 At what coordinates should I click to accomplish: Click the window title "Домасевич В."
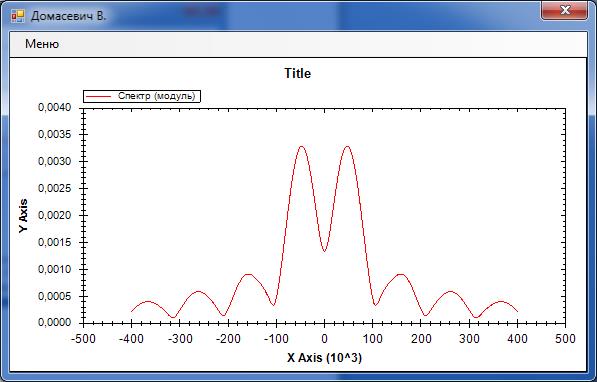(69, 16)
